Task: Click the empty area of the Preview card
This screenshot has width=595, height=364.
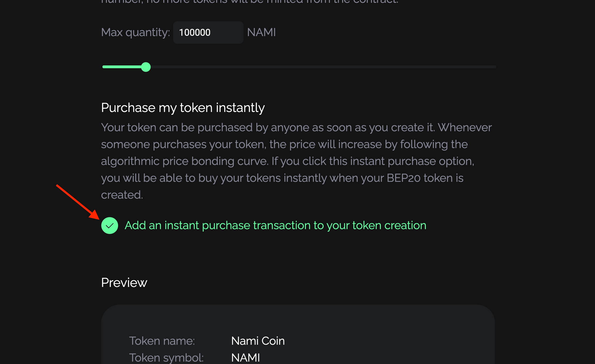Action: [x=387, y=335]
